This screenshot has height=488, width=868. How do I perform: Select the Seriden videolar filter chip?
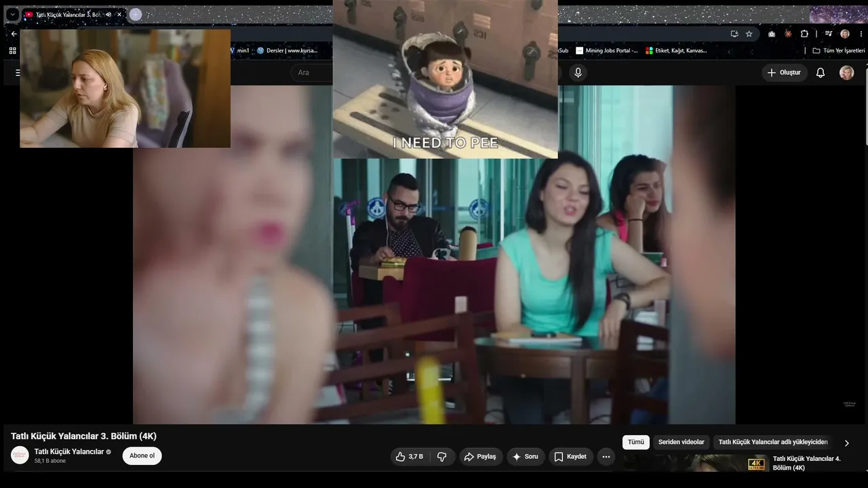click(x=682, y=442)
